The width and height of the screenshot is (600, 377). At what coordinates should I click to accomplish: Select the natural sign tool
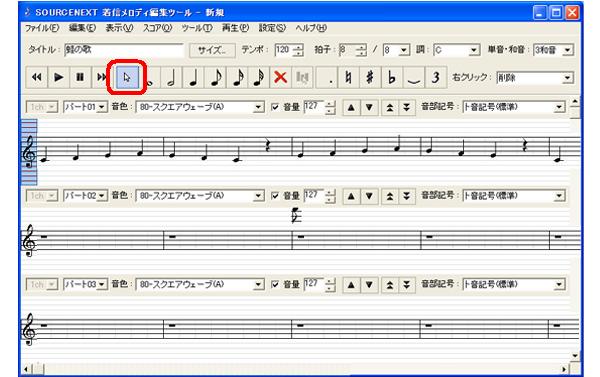click(x=348, y=78)
